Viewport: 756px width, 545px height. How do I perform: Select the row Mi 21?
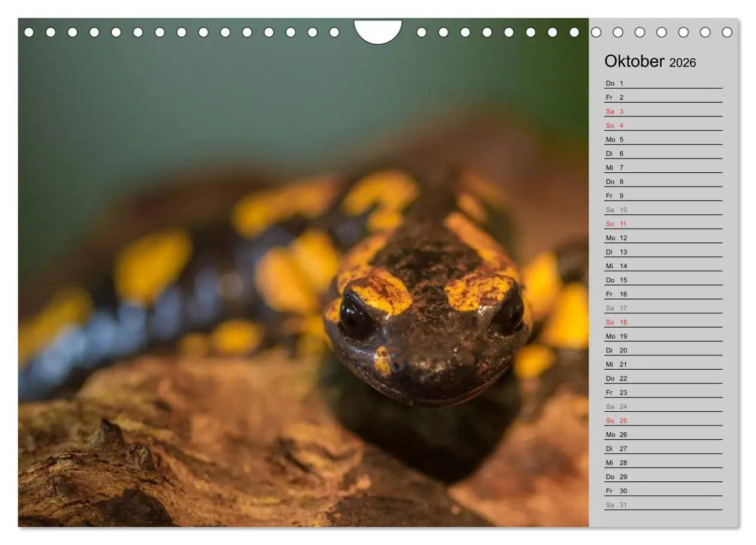[x=663, y=364]
